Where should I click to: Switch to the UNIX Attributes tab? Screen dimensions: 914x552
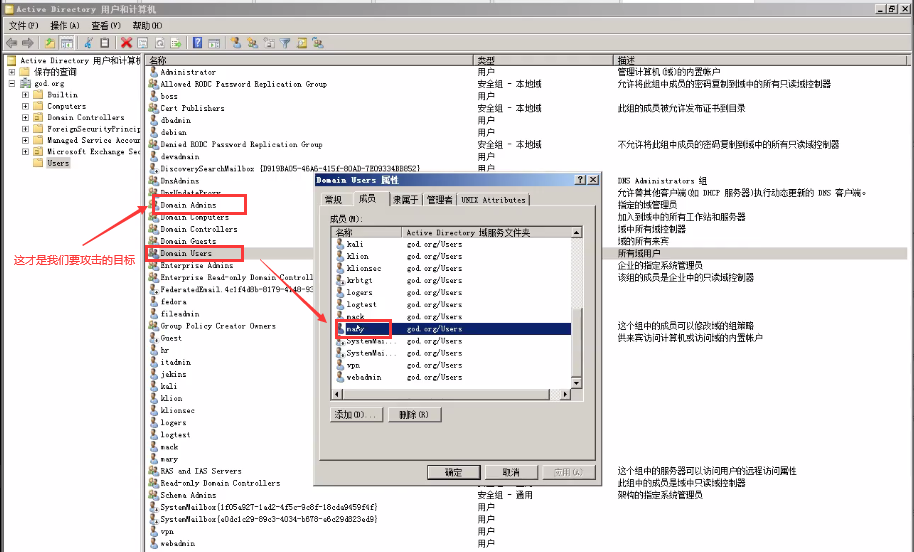point(492,200)
